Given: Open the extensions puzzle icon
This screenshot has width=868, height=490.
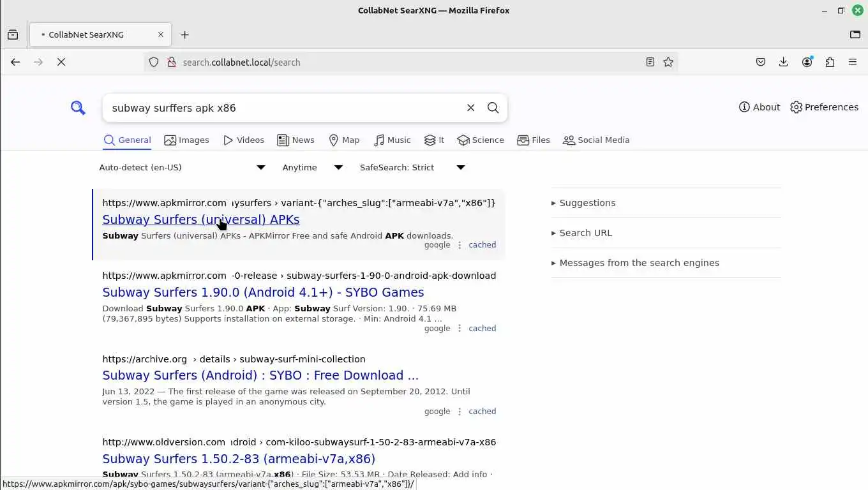Looking at the screenshot, I should [x=830, y=62].
